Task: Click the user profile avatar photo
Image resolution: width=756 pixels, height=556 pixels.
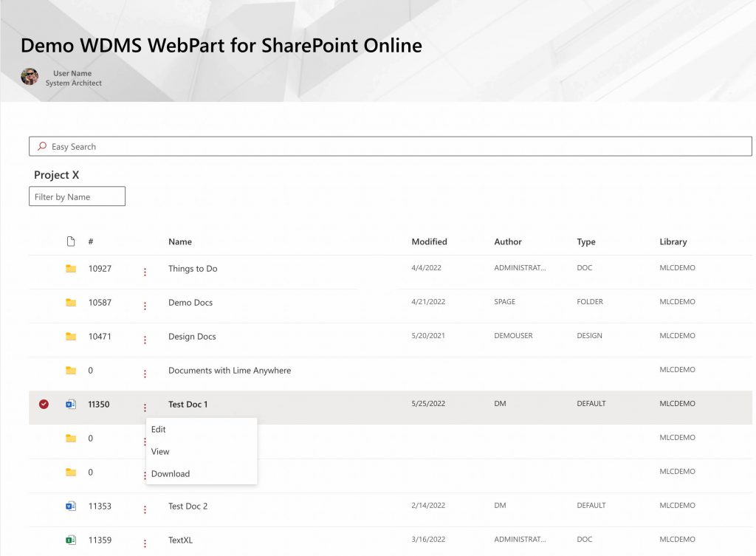Action: 30,77
